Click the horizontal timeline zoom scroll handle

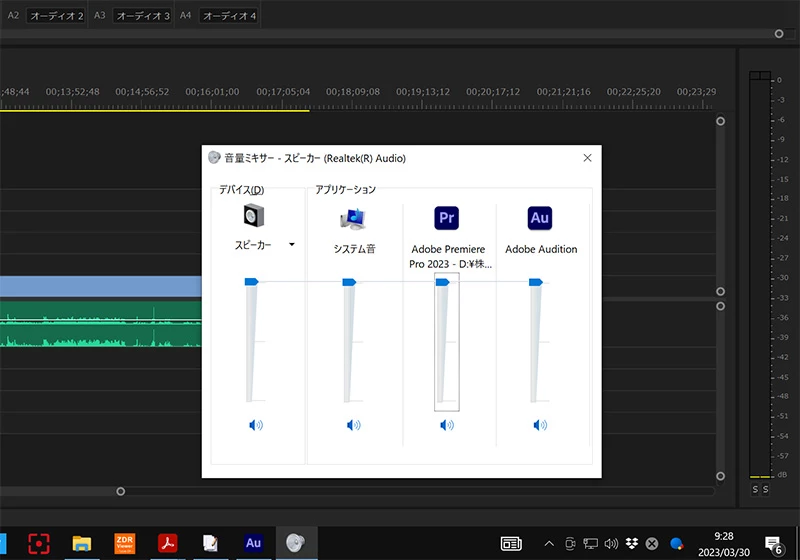[120, 491]
